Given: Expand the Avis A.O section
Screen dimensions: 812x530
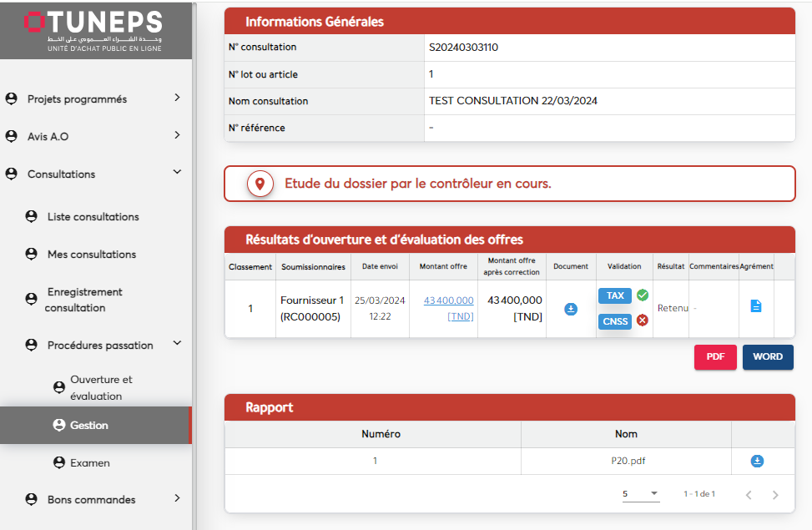Looking at the screenshot, I should pyautogui.click(x=177, y=136).
